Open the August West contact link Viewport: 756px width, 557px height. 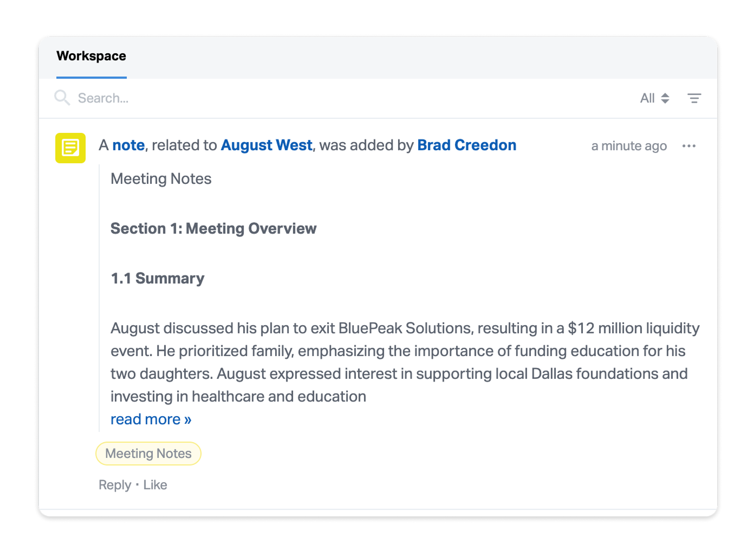266,145
